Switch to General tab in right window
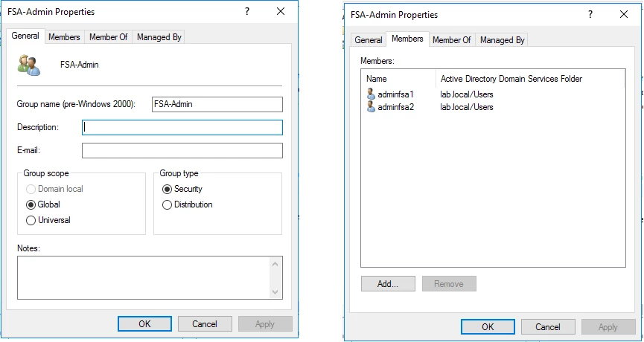 tap(369, 40)
